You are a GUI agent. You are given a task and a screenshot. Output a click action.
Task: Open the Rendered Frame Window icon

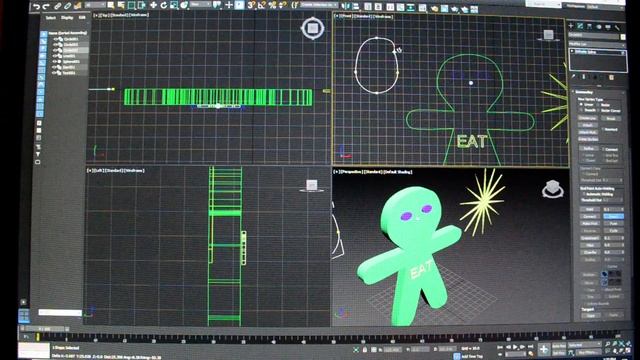[444, 8]
